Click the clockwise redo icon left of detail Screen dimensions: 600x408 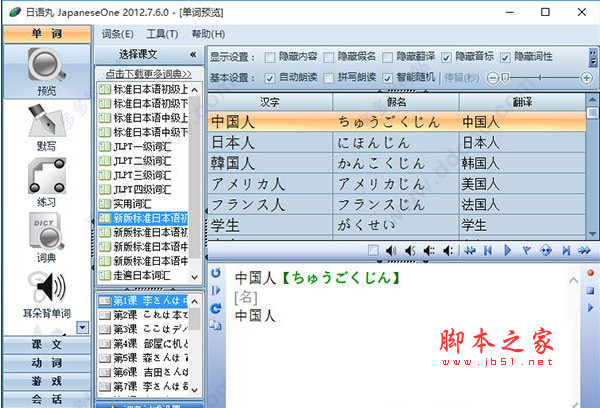216,308
